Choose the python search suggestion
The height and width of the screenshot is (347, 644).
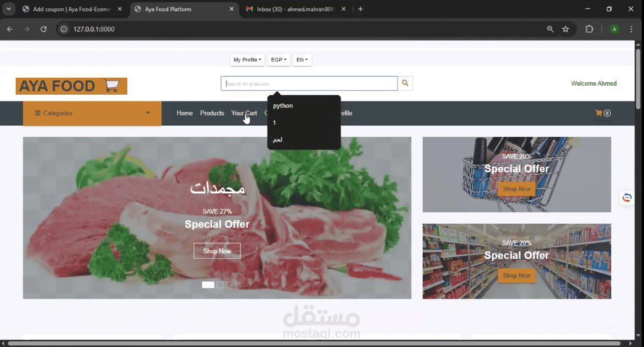[x=283, y=105]
